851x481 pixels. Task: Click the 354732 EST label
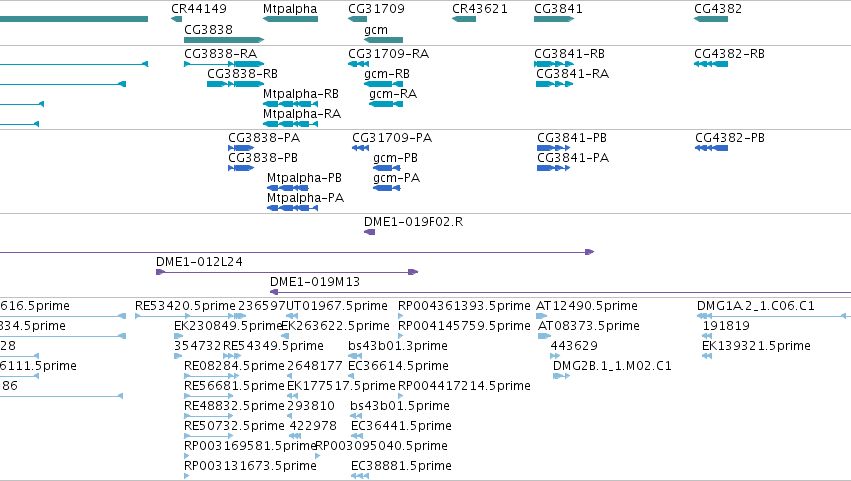click(198, 346)
